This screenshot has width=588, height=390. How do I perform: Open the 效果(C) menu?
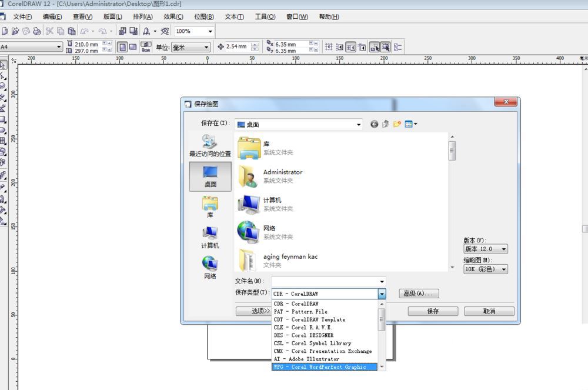click(173, 16)
